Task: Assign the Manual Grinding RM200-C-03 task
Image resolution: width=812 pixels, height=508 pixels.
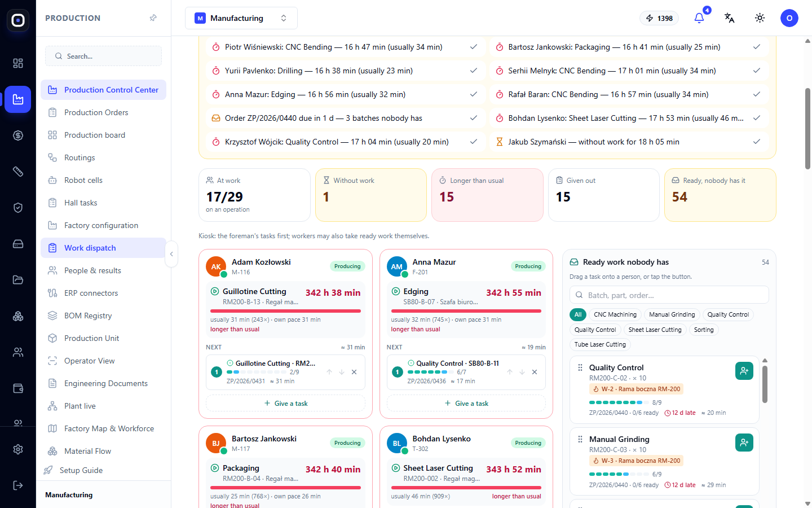Action: pos(744,443)
